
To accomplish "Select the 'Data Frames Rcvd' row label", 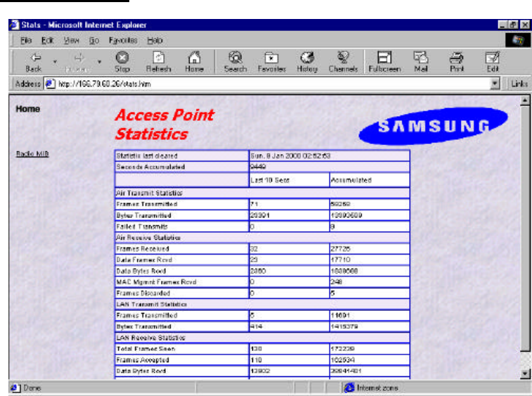I will (x=144, y=260).
